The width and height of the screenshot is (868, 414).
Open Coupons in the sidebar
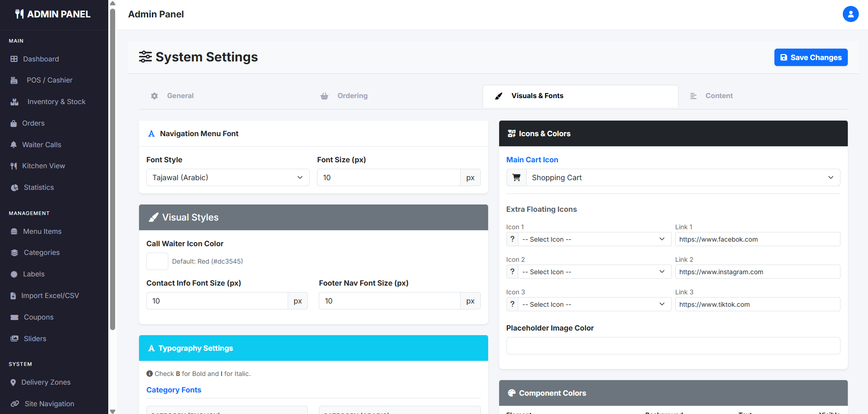point(39,317)
